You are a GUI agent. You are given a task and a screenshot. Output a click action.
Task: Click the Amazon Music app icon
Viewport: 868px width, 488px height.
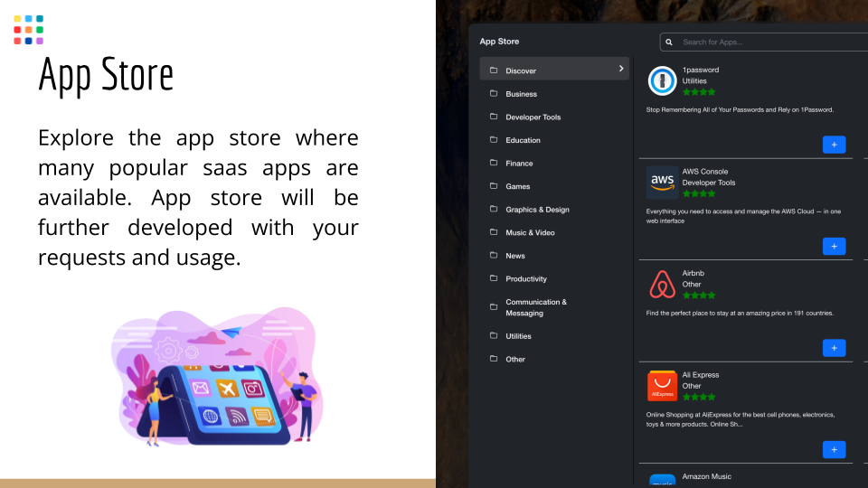tap(662, 480)
